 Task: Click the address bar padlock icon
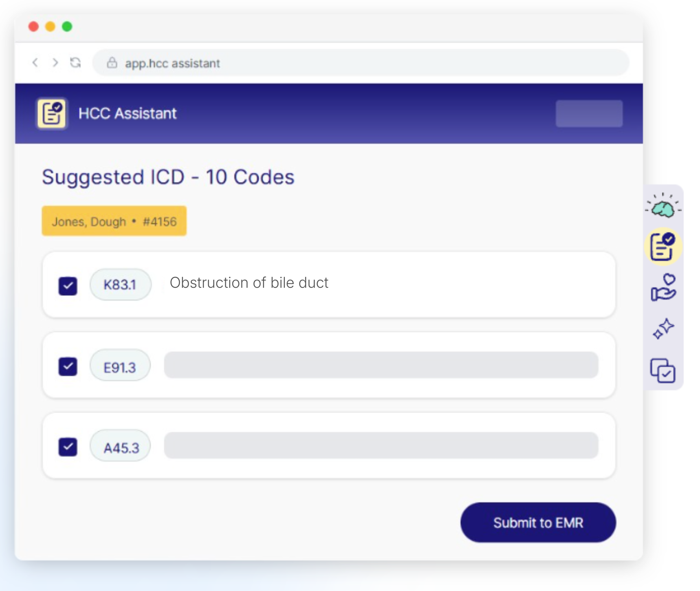[x=112, y=63]
